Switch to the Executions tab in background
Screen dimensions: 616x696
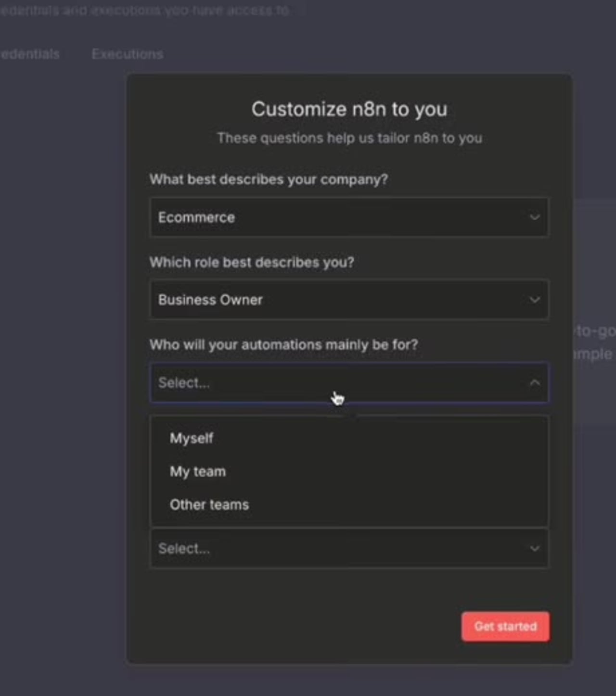pyautogui.click(x=128, y=54)
